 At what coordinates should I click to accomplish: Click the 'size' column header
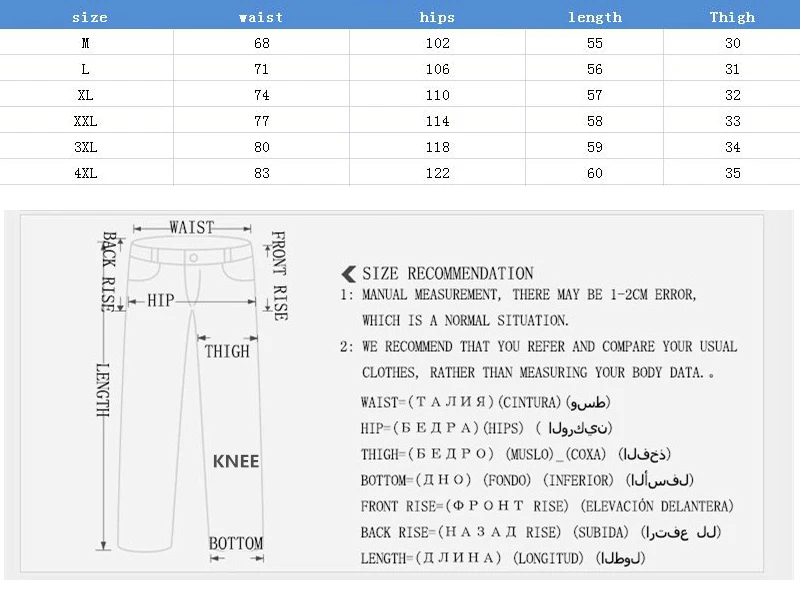click(x=90, y=17)
